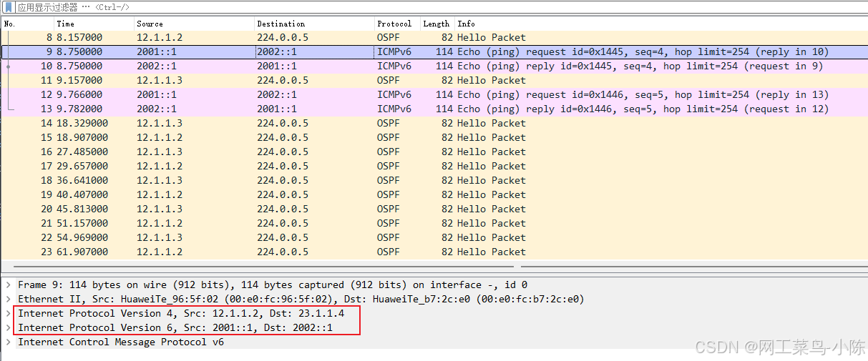Image resolution: width=868 pixels, height=361 pixels.
Task: Select packet 23 at time 61.907000
Action: [x=434, y=252]
